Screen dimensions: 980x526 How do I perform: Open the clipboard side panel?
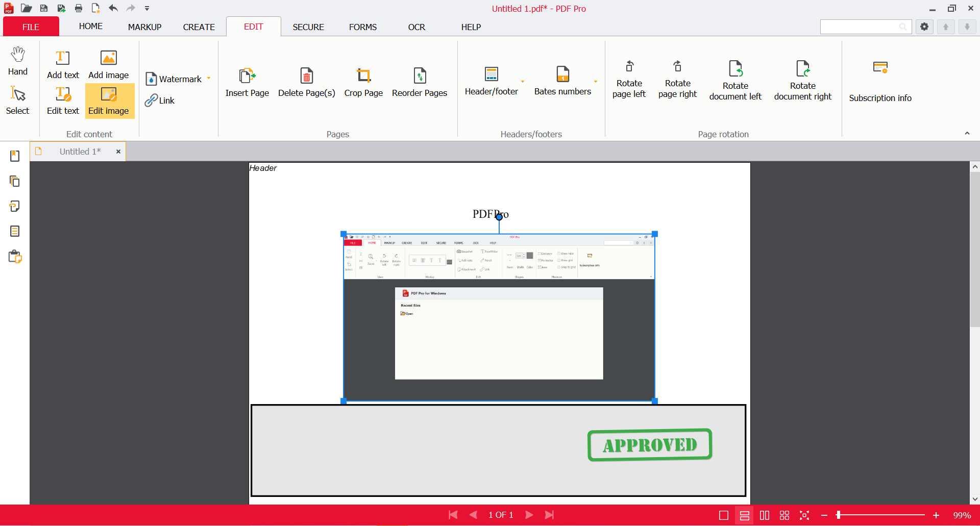pos(15,257)
